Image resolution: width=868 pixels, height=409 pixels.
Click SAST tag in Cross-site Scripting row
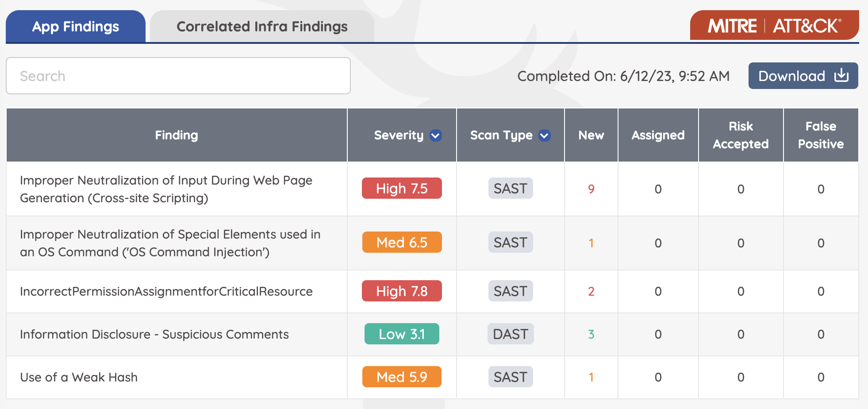click(511, 188)
